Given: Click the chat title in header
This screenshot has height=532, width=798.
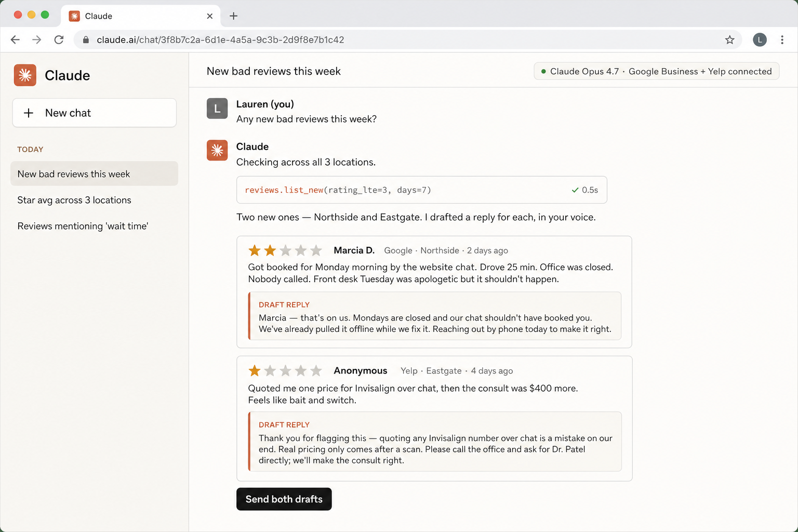Looking at the screenshot, I should [x=273, y=71].
